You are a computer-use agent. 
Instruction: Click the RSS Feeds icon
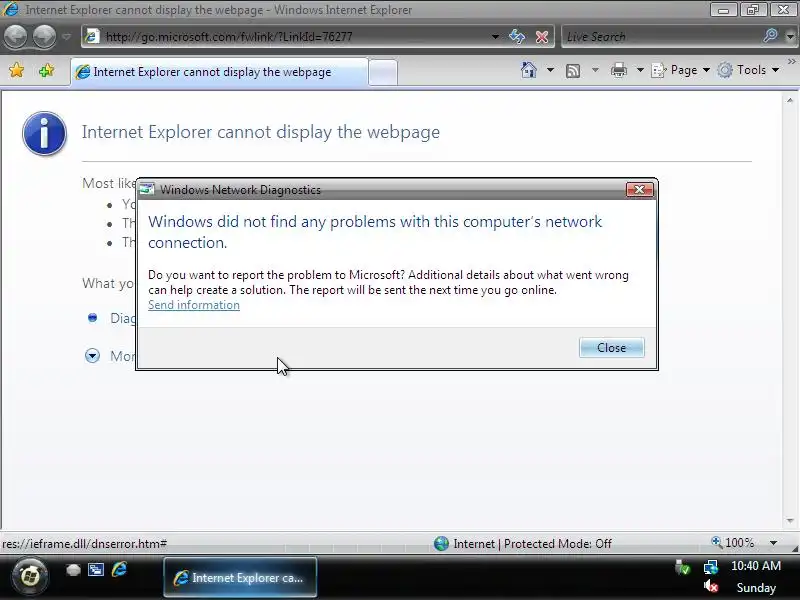tap(573, 70)
